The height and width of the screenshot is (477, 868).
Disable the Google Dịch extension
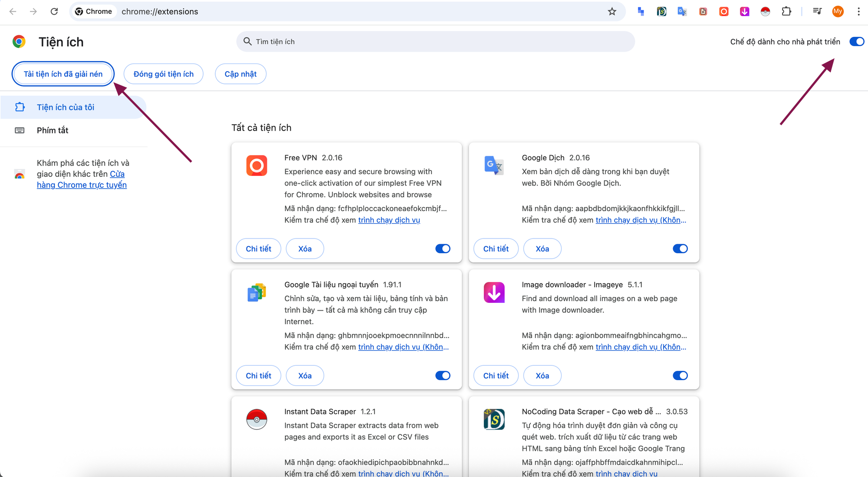point(680,248)
